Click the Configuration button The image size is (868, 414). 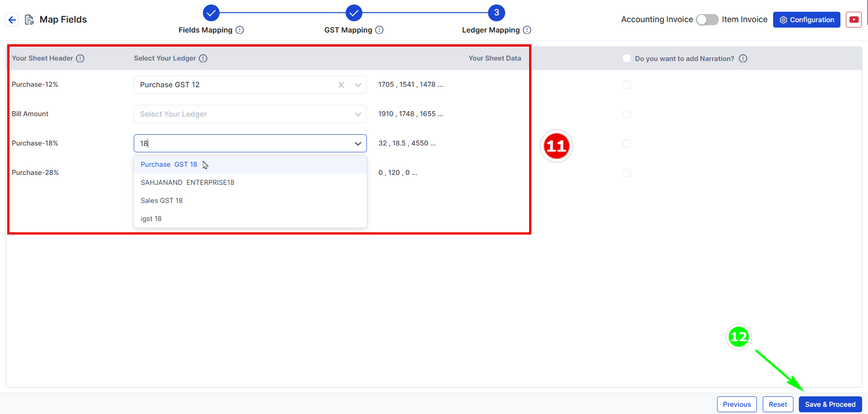[807, 19]
